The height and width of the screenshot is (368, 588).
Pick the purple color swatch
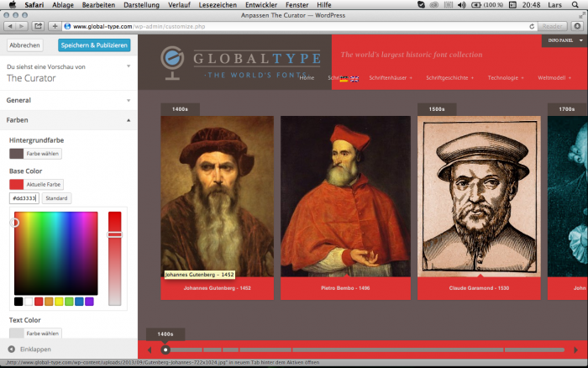[x=89, y=302]
